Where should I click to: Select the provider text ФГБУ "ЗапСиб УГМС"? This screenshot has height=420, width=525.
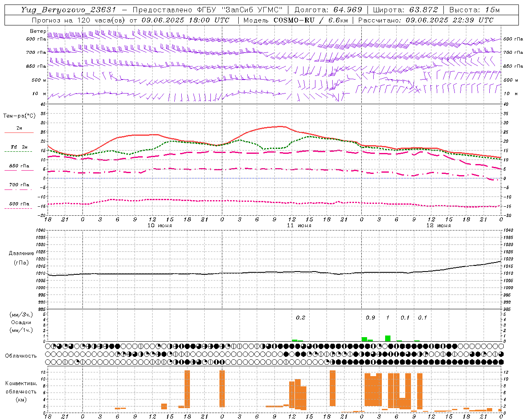pos(240,10)
